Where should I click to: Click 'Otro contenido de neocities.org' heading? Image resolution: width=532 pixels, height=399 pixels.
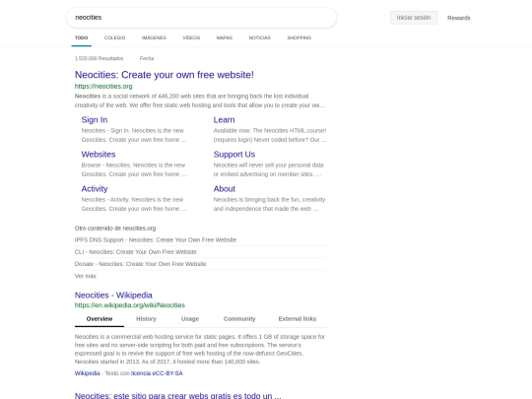[x=115, y=229]
